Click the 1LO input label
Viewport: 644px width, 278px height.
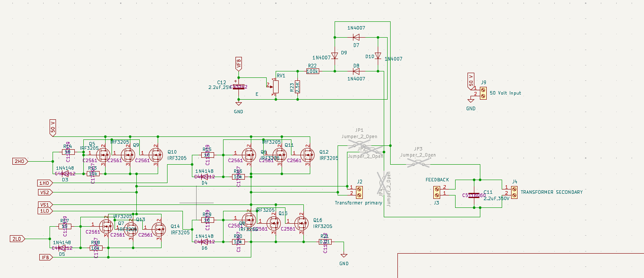(x=46, y=211)
